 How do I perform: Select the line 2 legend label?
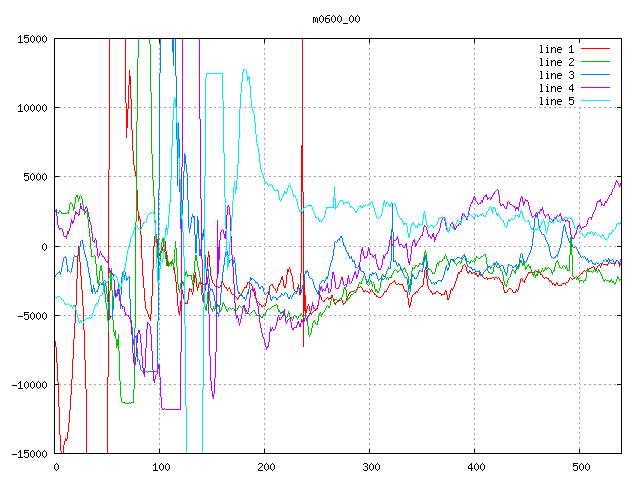tap(557, 62)
